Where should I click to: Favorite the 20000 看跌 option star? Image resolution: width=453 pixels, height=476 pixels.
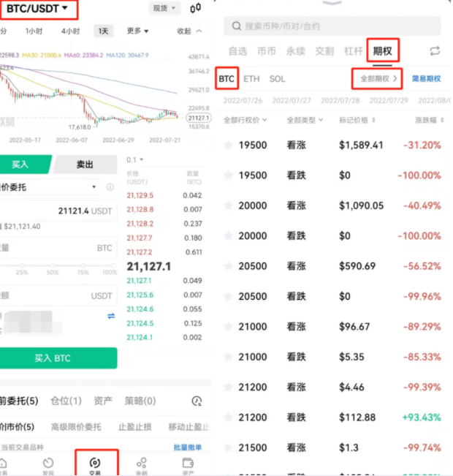coord(228,235)
